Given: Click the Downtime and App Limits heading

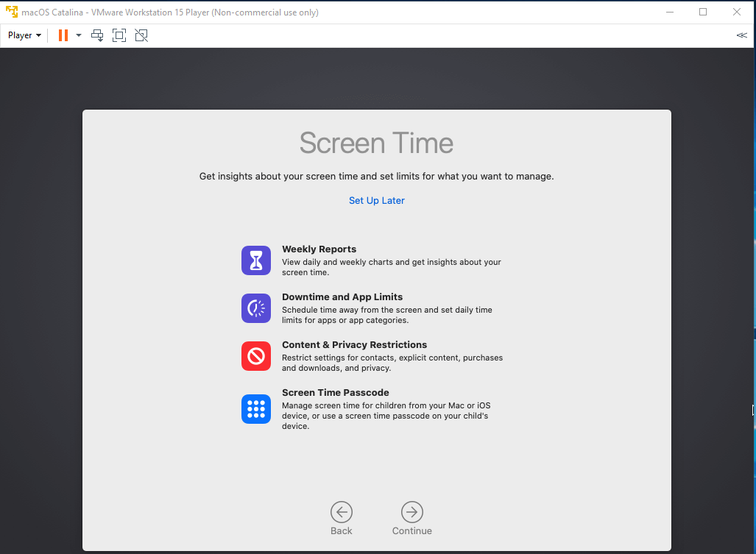Looking at the screenshot, I should [342, 296].
